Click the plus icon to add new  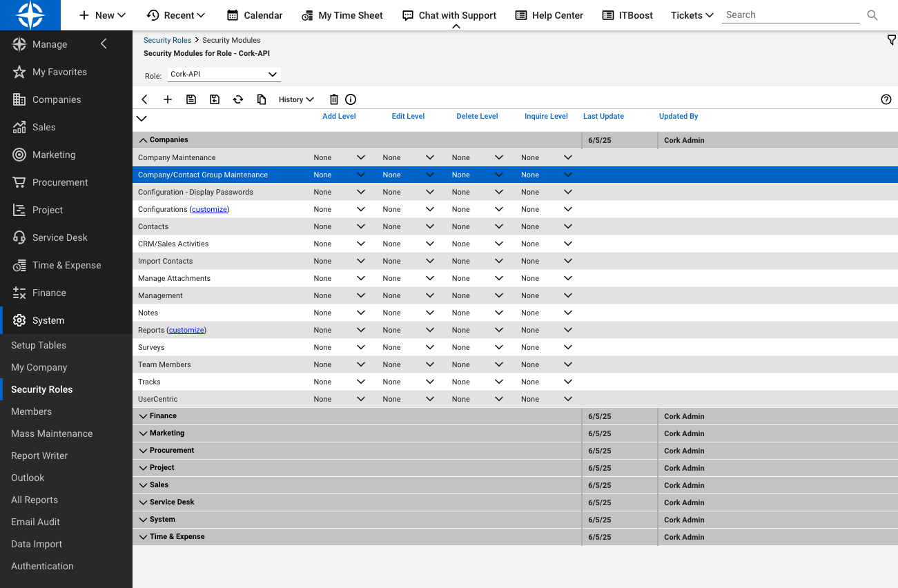168,99
